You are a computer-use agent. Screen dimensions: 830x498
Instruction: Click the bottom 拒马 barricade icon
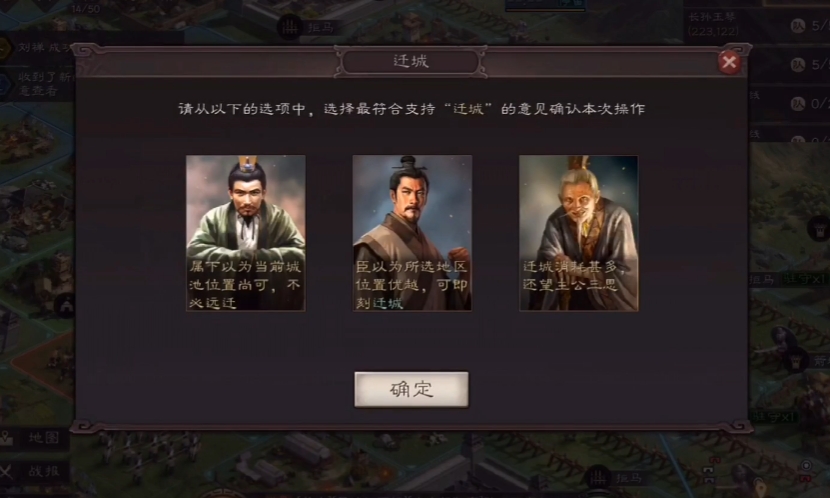click(x=599, y=478)
